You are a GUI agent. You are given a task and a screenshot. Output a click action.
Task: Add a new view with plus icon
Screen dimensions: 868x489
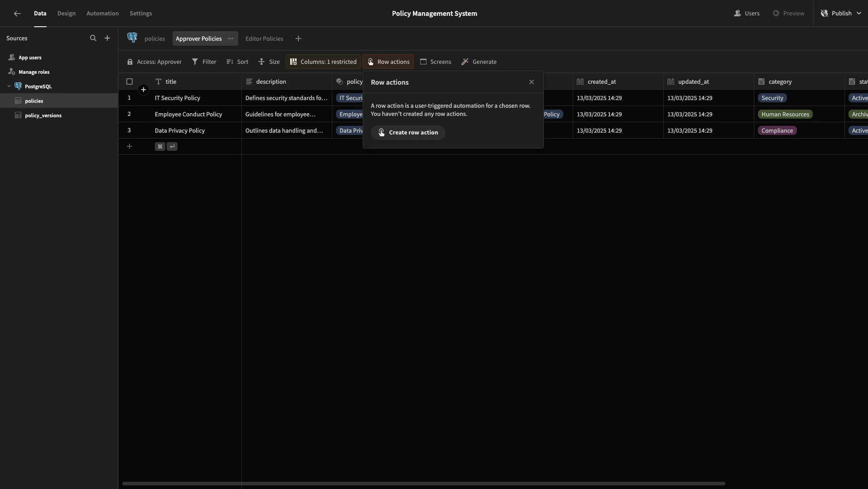pos(298,38)
